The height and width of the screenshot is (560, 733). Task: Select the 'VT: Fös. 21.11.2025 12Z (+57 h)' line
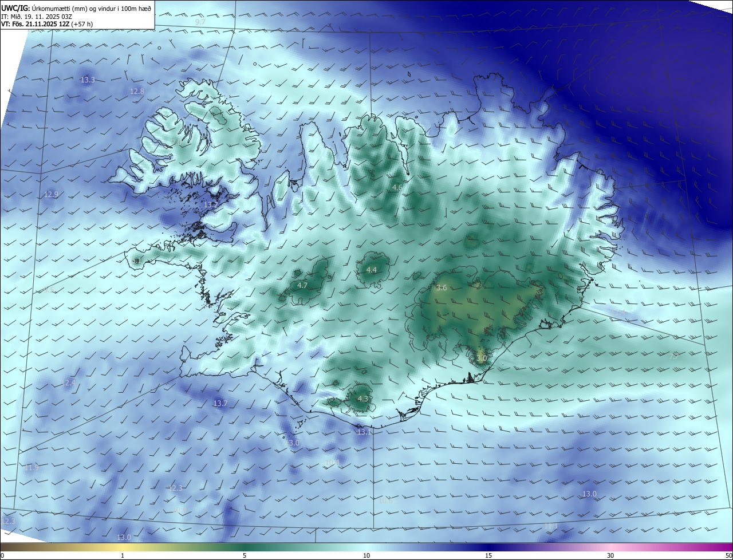[x=47, y=24]
